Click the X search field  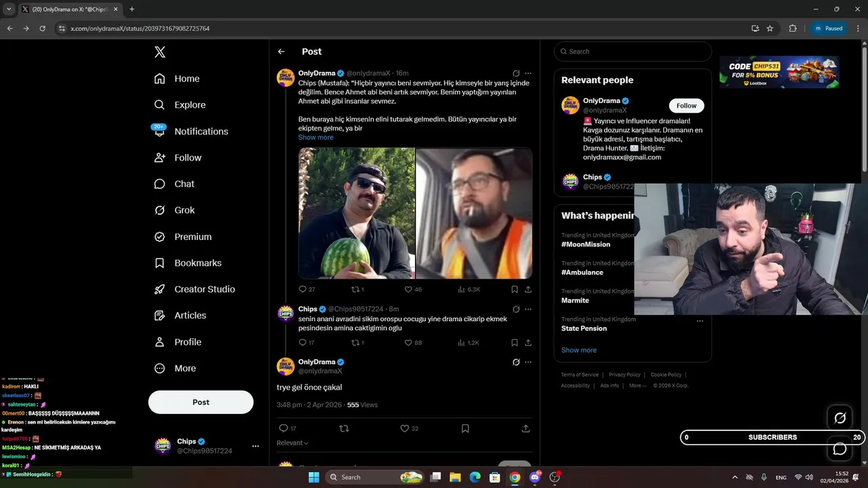[x=633, y=52]
